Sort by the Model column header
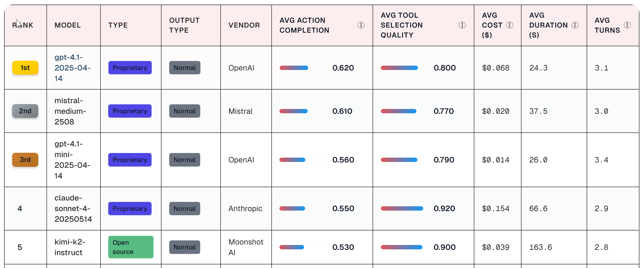The image size is (644, 268). point(68,25)
